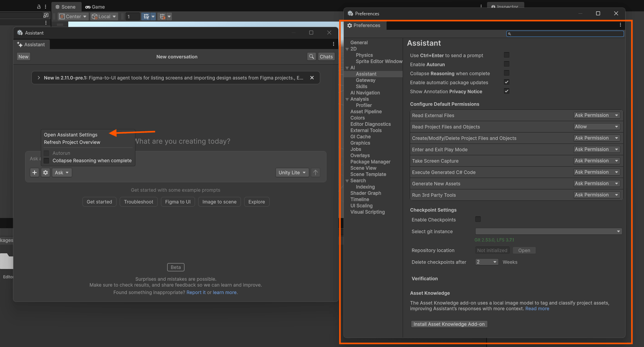Image resolution: width=644 pixels, height=347 pixels.
Task: Click the learn more link
Action: 225,292
